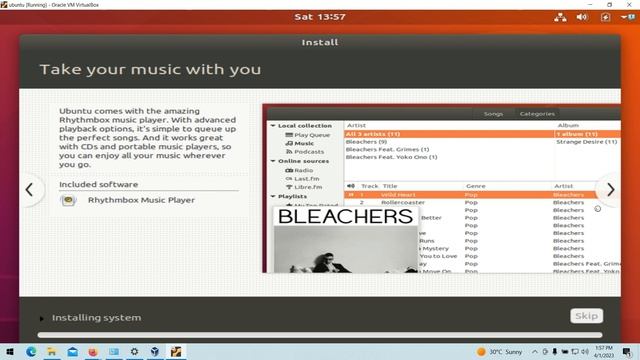Collapse the Playlists tree section
640x360 pixels.
click(x=273, y=196)
